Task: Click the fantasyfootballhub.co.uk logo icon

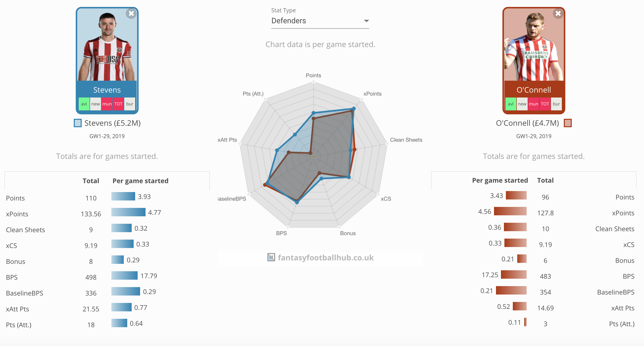Action: pyautogui.click(x=271, y=257)
